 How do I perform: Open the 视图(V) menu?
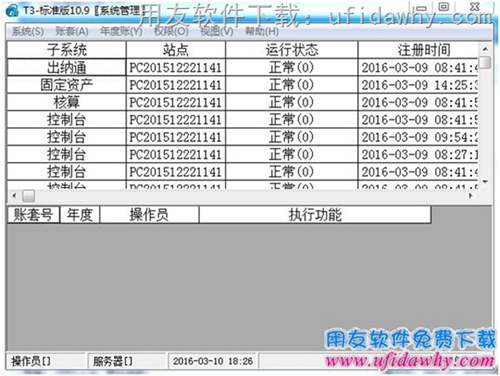[x=217, y=32]
